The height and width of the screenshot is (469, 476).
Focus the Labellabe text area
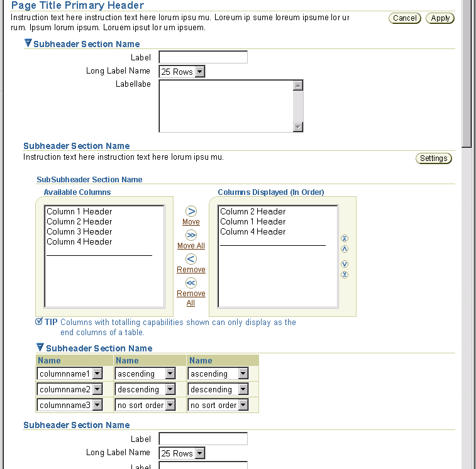tap(226, 106)
